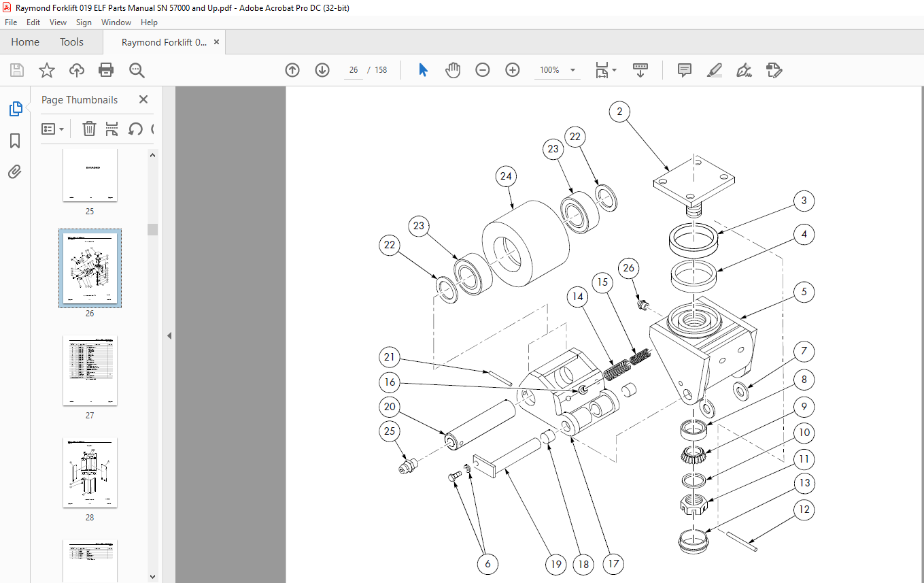Select the page 27 thumbnail
The image size is (924, 583).
coord(90,371)
